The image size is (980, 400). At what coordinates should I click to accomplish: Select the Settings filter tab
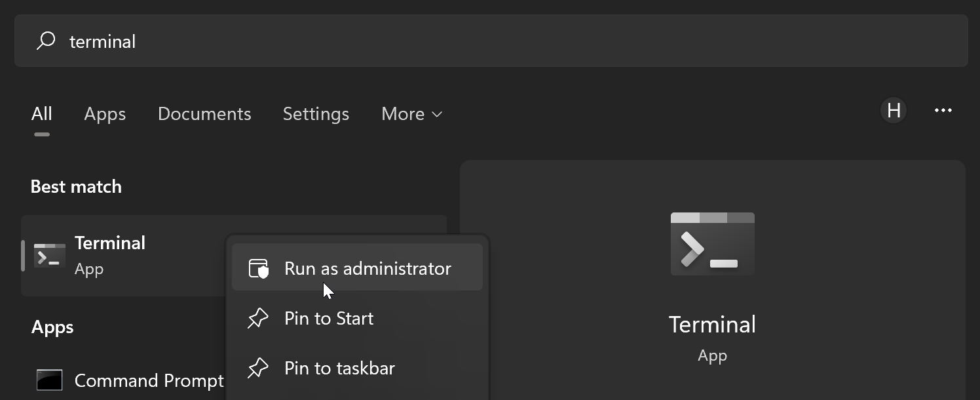tap(316, 114)
